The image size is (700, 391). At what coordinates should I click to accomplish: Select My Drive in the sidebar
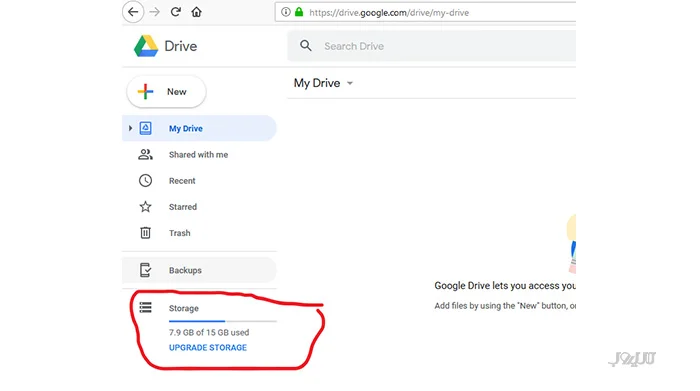click(x=199, y=128)
